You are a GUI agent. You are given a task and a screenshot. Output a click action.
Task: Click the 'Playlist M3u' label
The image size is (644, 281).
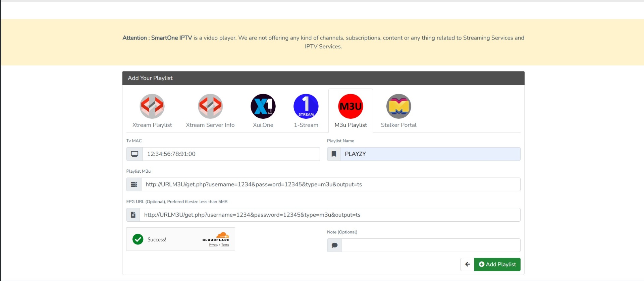(139, 171)
